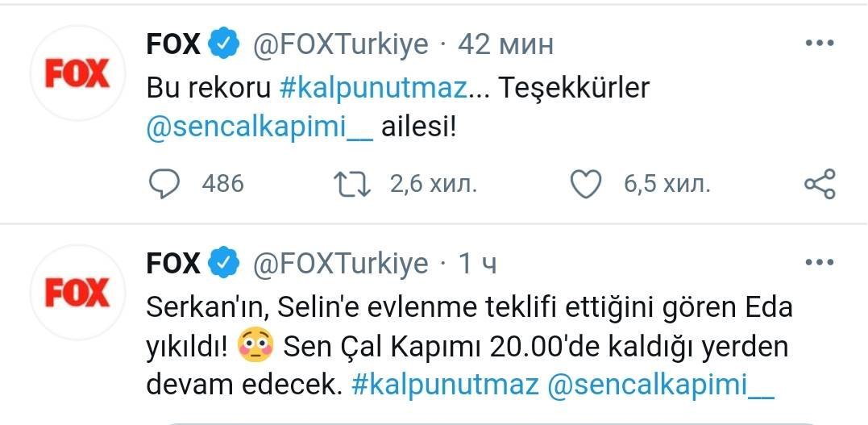Click the verified badge on the first tweet

click(x=222, y=45)
